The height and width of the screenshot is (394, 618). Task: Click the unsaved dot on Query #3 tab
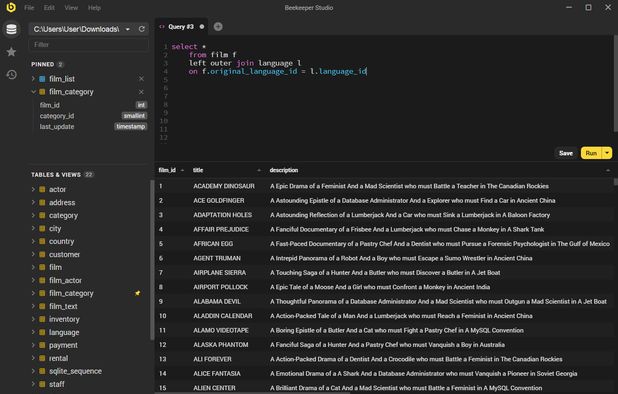(202, 27)
